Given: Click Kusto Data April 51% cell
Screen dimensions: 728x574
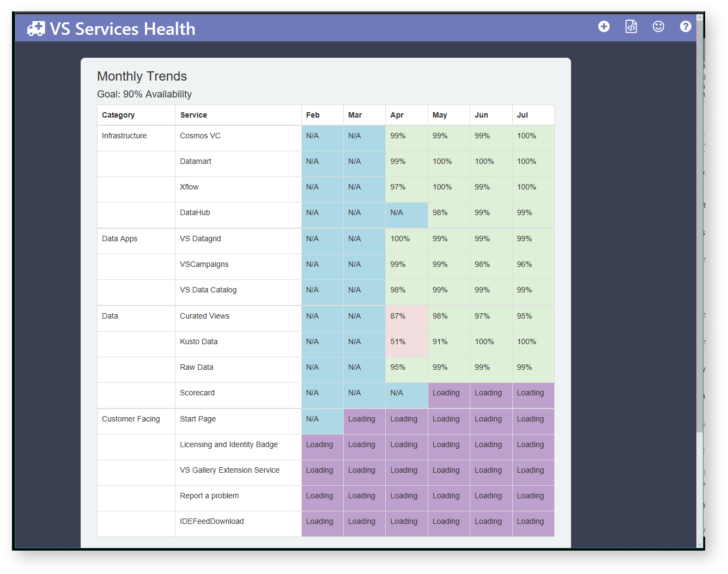Looking at the screenshot, I should point(407,344).
